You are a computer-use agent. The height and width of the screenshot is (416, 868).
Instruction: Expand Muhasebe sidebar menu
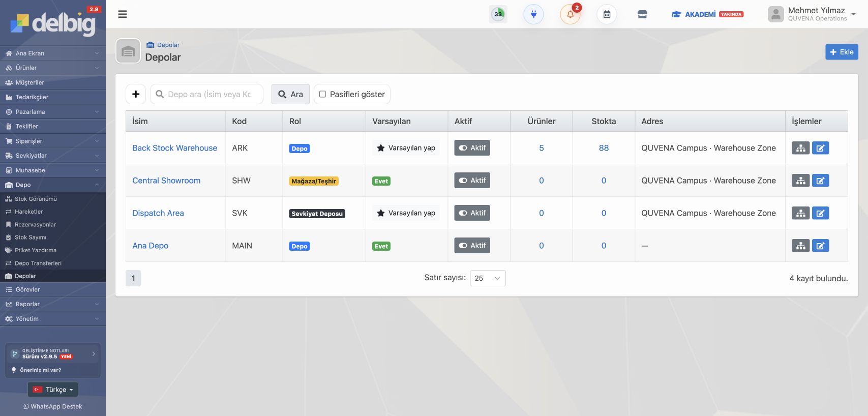coord(53,170)
